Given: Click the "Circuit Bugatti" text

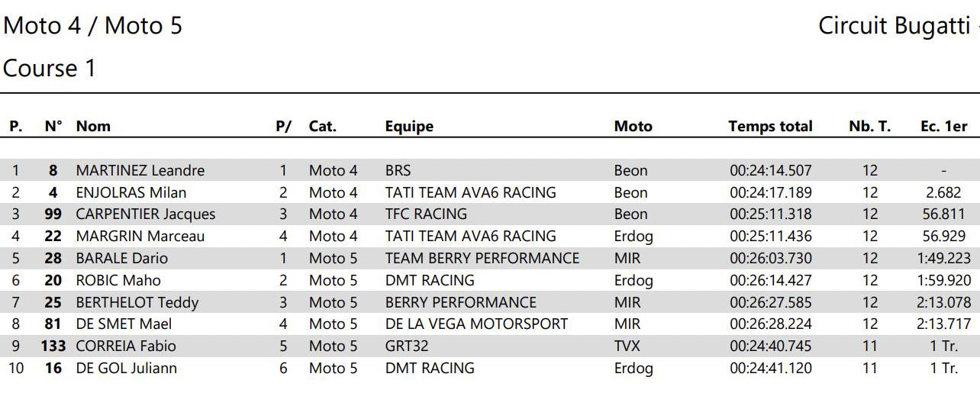Looking at the screenshot, I should pos(894,26).
